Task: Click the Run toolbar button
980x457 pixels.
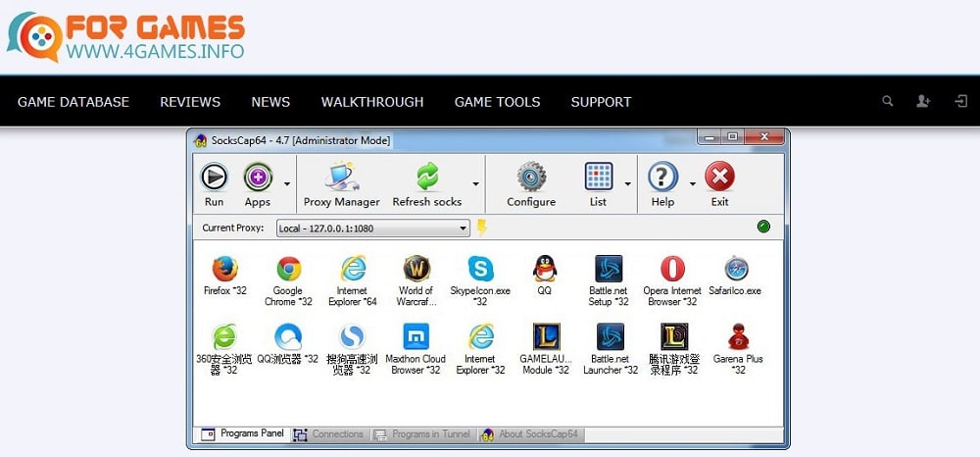Action: tap(214, 184)
